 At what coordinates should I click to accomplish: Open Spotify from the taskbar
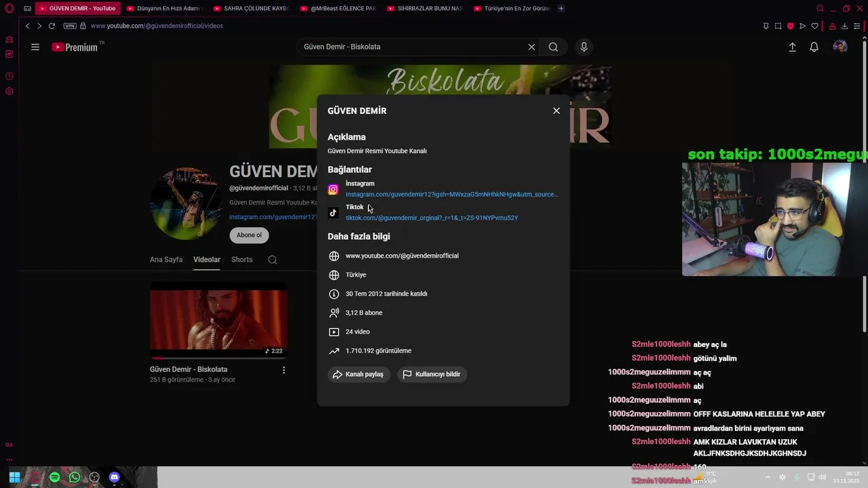[x=54, y=477]
